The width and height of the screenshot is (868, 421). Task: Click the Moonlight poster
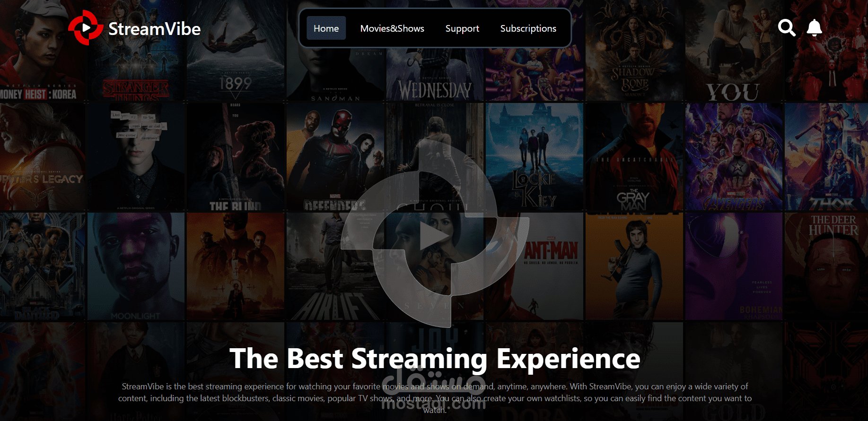click(136, 266)
